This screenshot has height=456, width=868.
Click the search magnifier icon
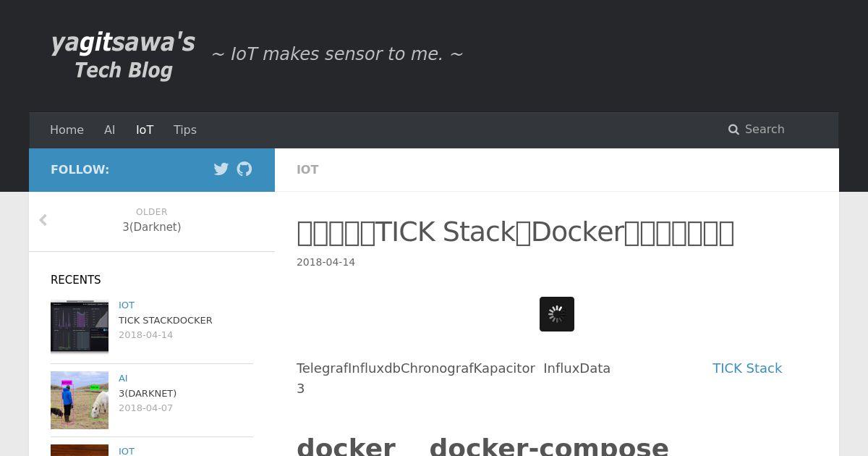[x=733, y=130]
